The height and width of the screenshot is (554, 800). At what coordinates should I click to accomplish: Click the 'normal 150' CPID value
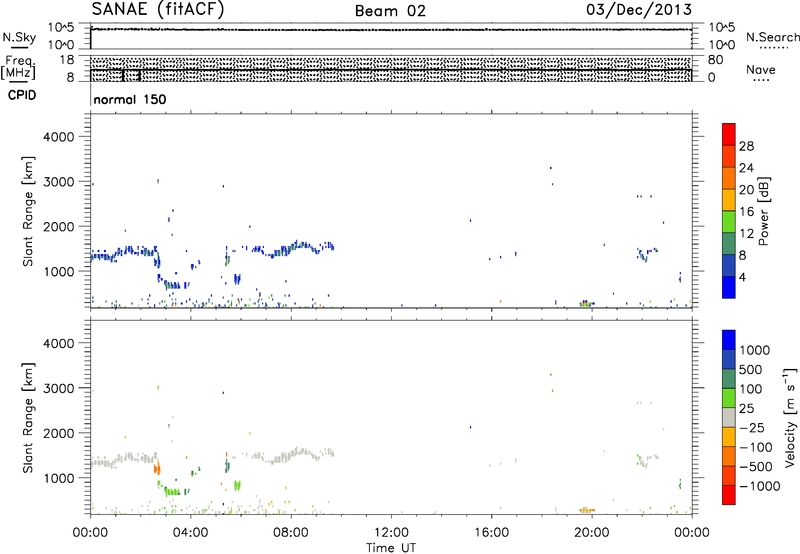click(x=130, y=99)
